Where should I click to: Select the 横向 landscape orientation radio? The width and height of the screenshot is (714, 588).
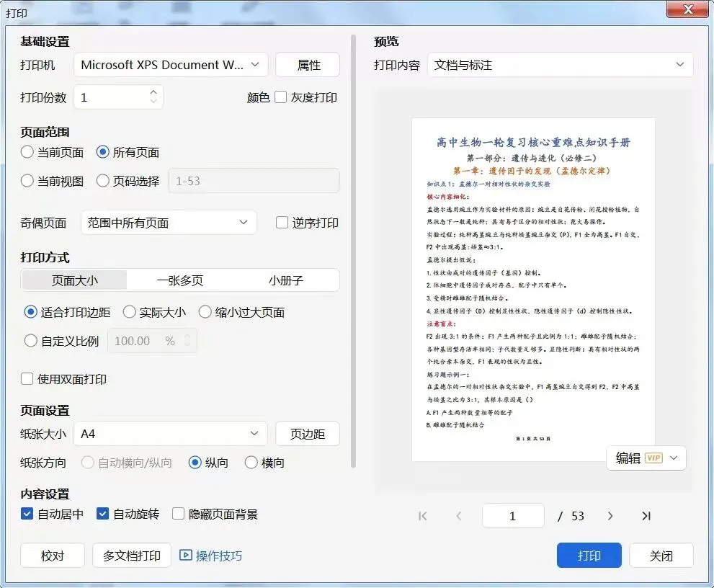click(251, 463)
